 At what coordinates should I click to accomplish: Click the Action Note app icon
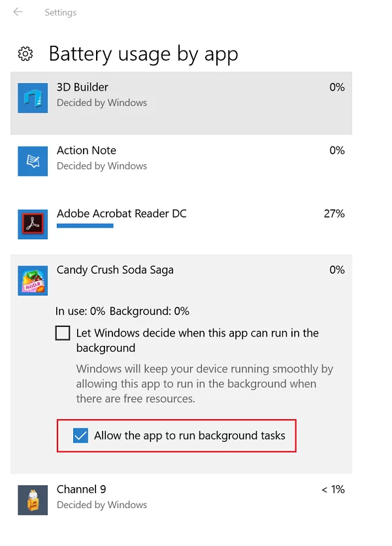tap(33, 161)
